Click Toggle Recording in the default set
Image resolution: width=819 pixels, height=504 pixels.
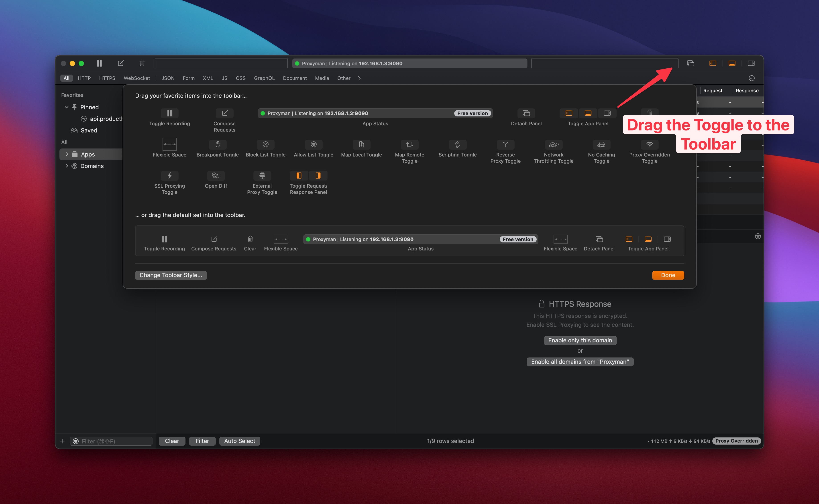164,239
